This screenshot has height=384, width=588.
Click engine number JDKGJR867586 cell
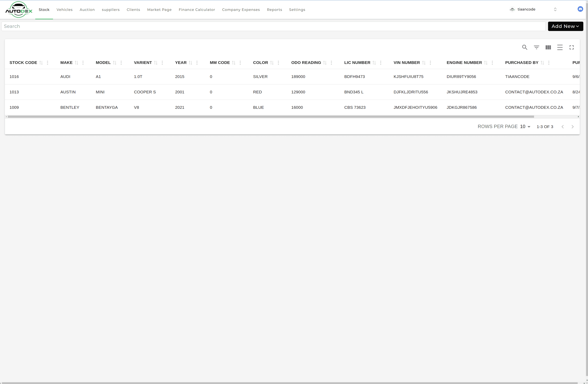pyautogui.click(x=462, y=107)
